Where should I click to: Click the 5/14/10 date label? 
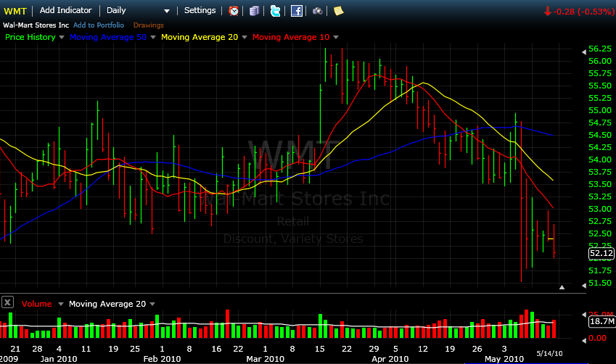pyautogui.click(x=549, y=353)
